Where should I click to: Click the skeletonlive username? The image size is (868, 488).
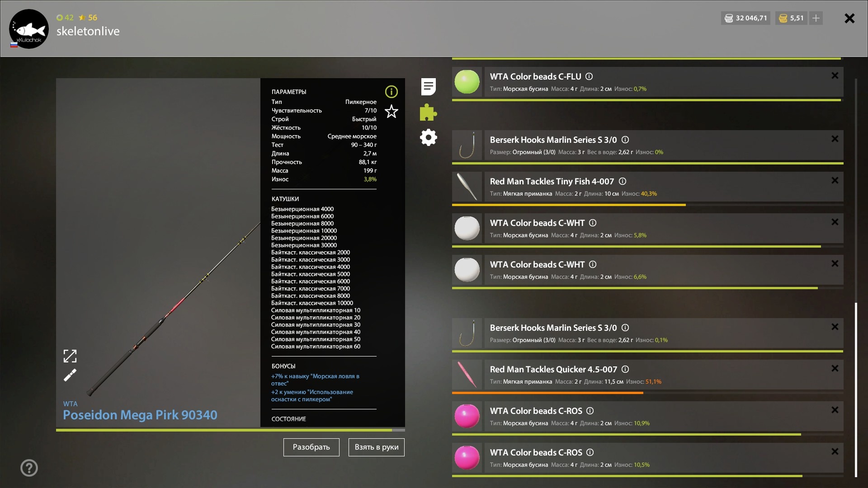tap(88, 31)
